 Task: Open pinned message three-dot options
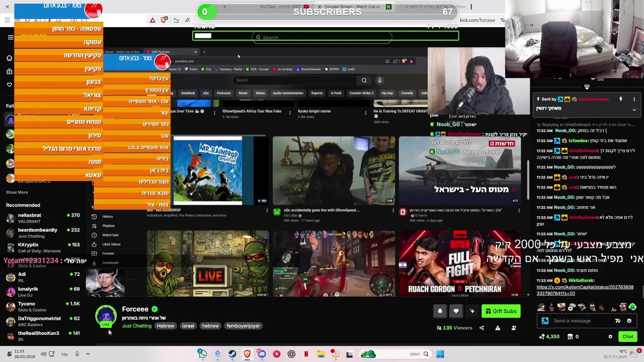(x=634, y=100)
